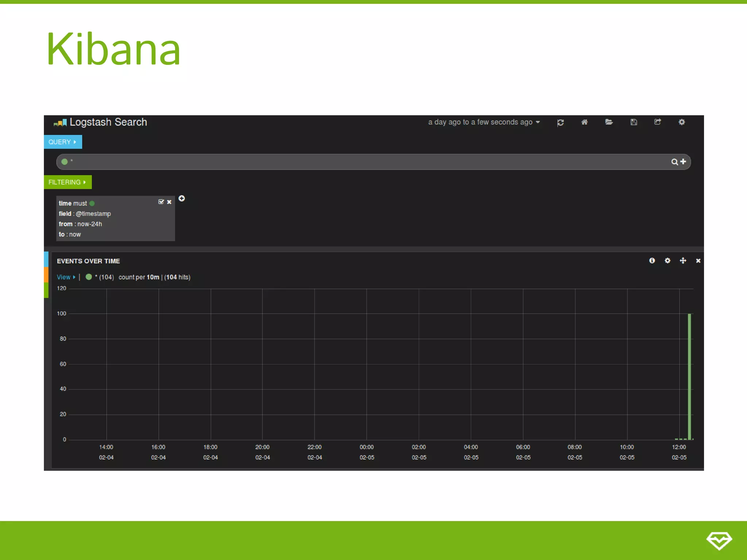Viewport: 747px width, 560px height.
Task: Click the 00:00 02-05 axis label
Action: click(367, 452)
